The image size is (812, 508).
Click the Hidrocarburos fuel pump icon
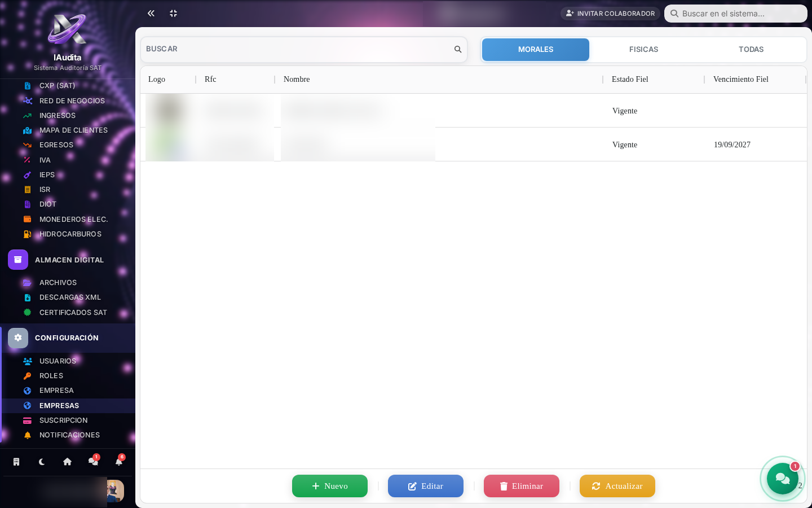[x=27, y=234]
